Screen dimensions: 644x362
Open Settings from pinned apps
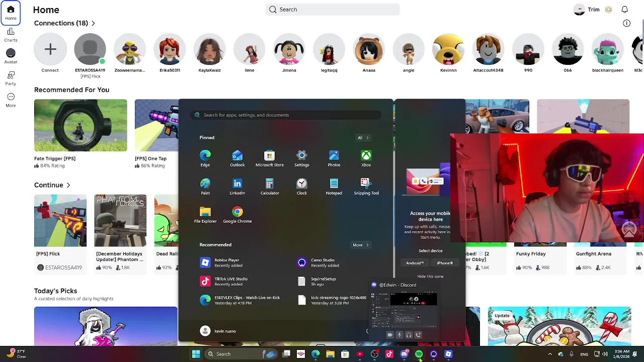tap(301, 158)
